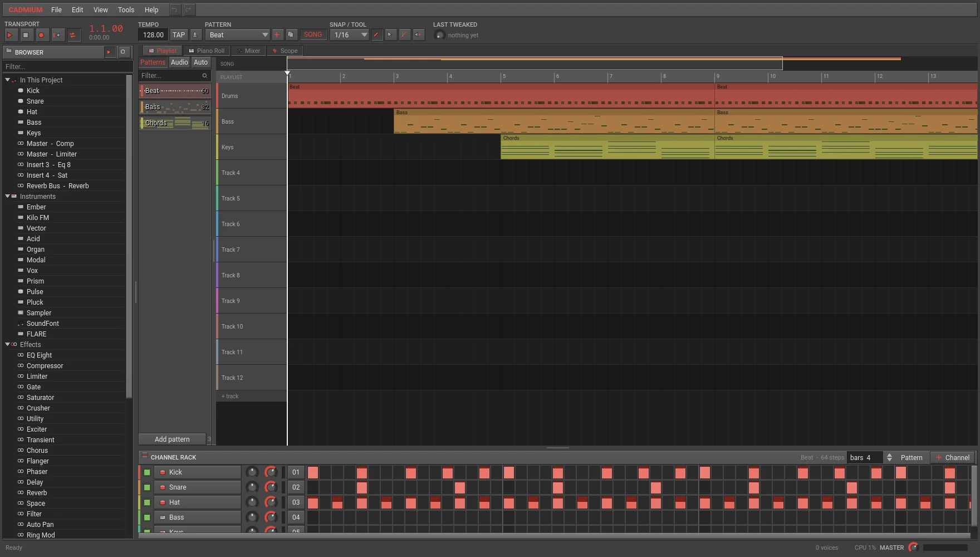This screenshot has height=557, width=980.
Task: Click the browser Filter input field
Action: tap(67, 66)
